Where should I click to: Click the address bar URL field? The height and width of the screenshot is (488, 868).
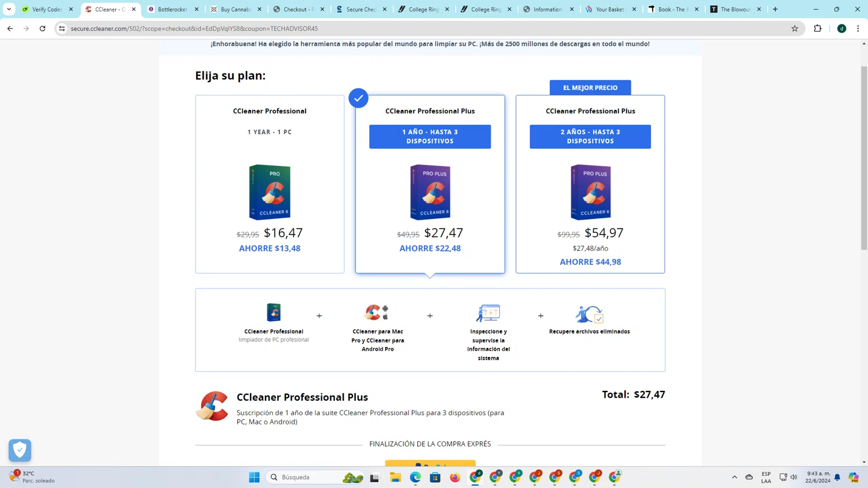coord(428,28)
